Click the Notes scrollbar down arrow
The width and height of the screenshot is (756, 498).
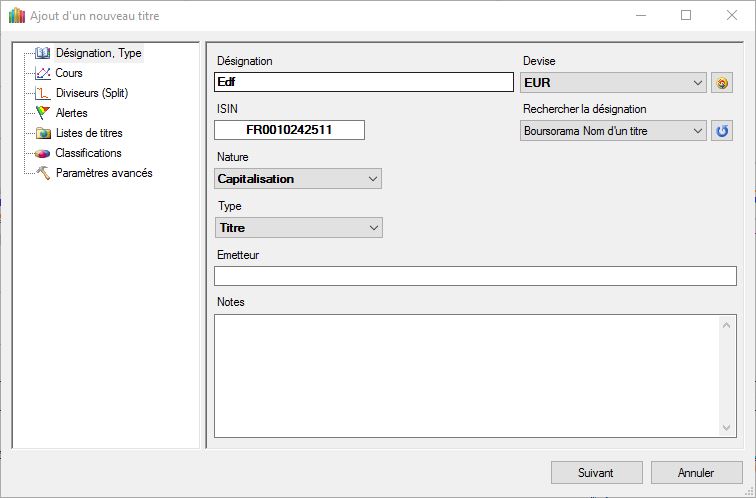727,428
